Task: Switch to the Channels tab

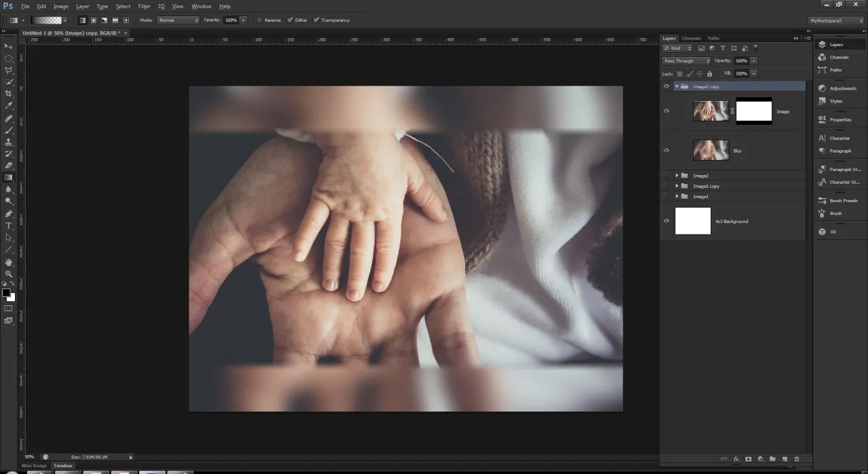Action: [691, 38]
